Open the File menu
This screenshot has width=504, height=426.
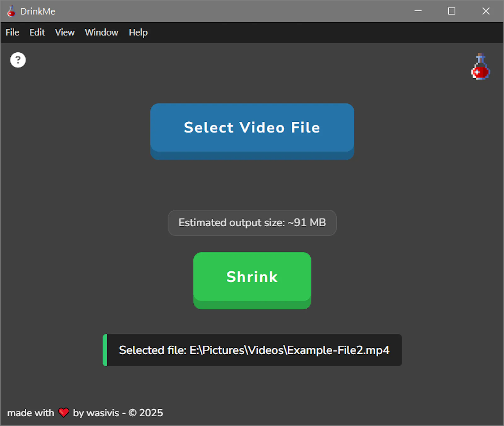click(13, 32)
